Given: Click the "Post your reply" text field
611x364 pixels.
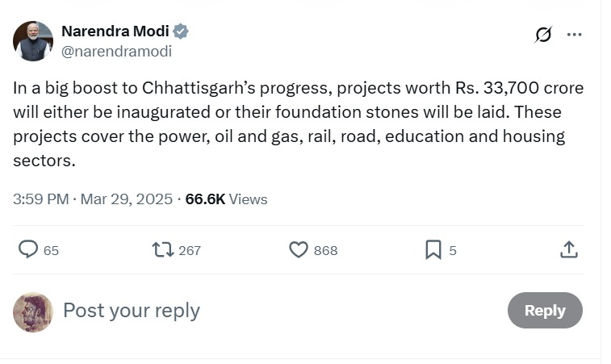Looking at the screenshot, I should [242, 311].
